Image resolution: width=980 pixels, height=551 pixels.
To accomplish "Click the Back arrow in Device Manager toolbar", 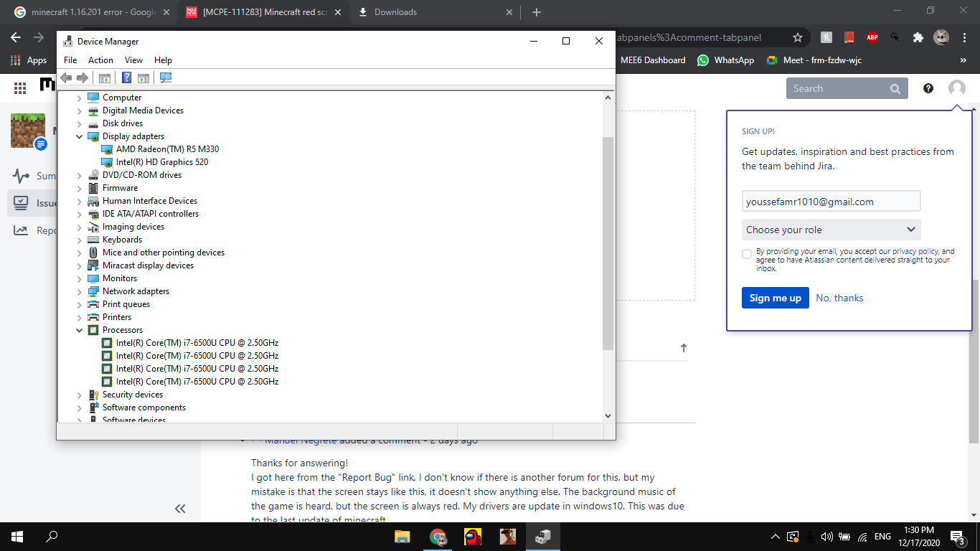I will pos(66,78).
